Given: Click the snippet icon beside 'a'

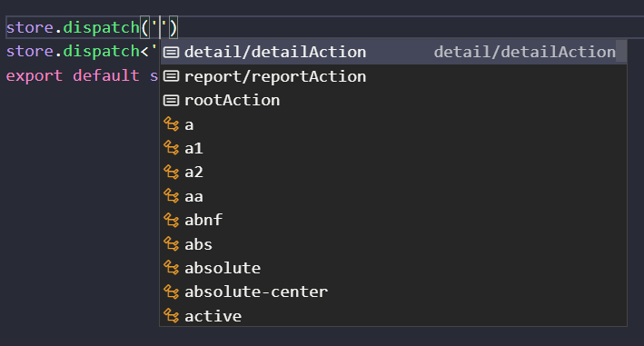Looking at the screenshot, I should (x=172, y=124).
